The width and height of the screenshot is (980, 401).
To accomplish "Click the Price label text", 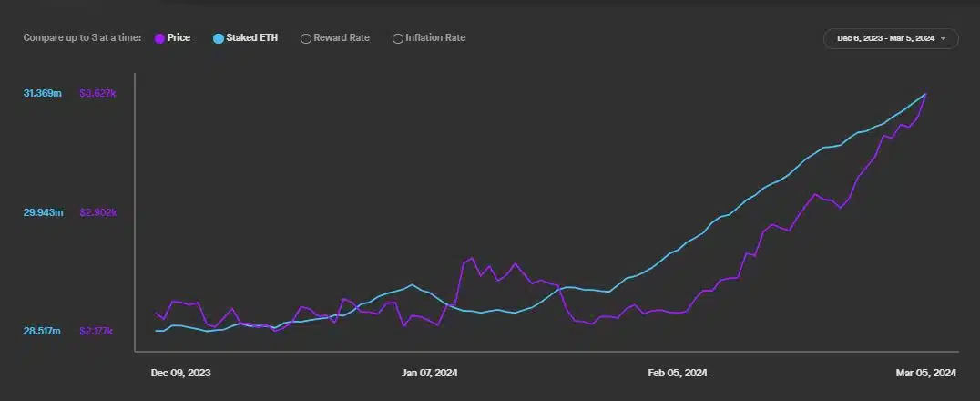I will coord(179,38).
